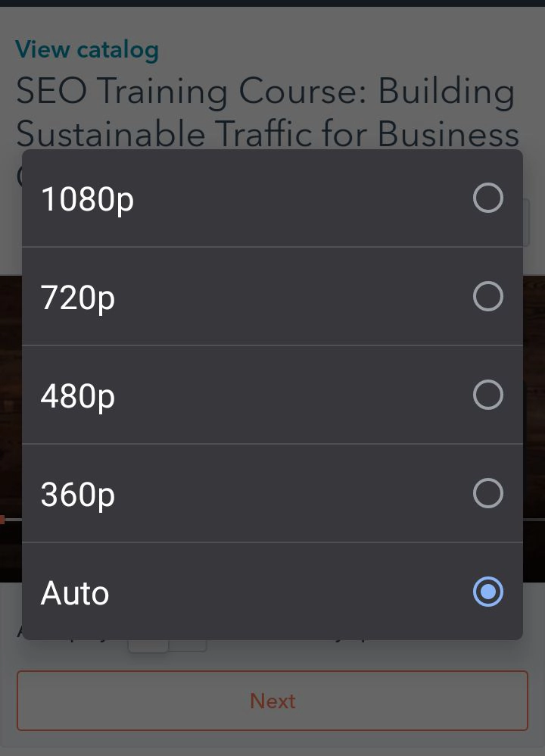Viewport: 545px width, 756px height.
Task: Tap the 720p text label
Action: coord(78,298)
